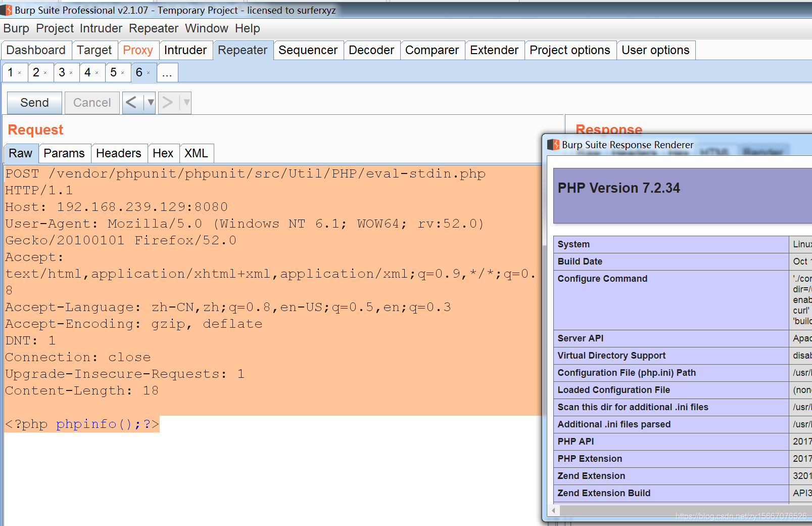The width and height of the screenshot is (812, 526).
Task: Close Repeater tab 4 using its x
Action: pyautogui.click(x=97, y=73)
